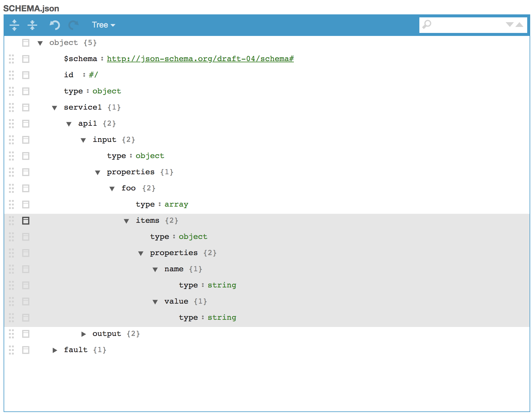Select the 'items' field name
Screen dimensions: 532x415
coord(148,220)
